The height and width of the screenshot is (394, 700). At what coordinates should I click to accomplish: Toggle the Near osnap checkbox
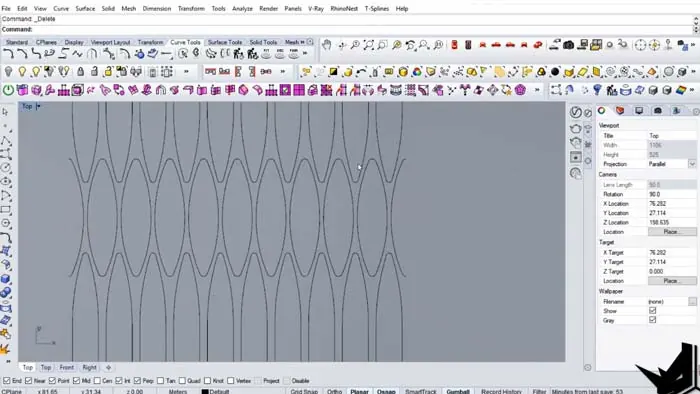click(x=29, y=381)
